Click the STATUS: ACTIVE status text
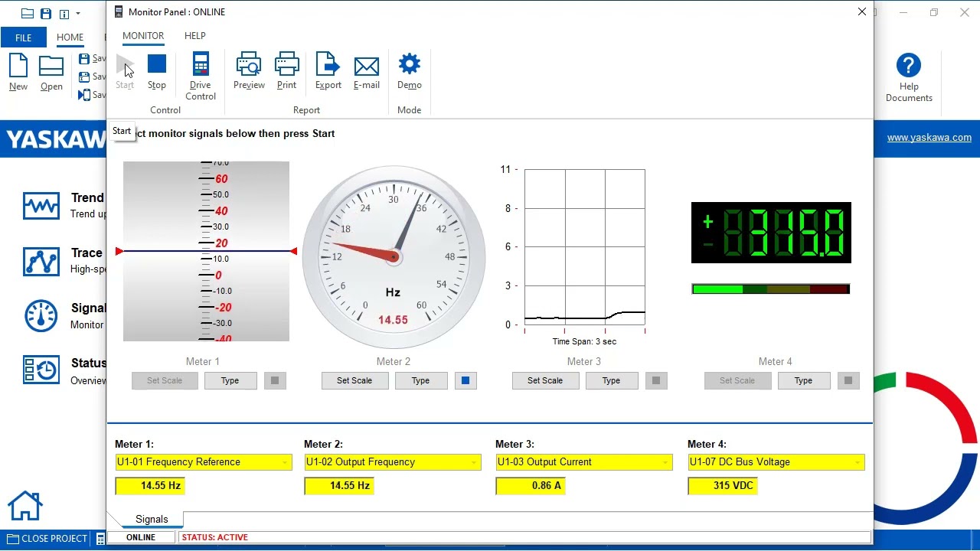980x551 pixels. point(215,537)
